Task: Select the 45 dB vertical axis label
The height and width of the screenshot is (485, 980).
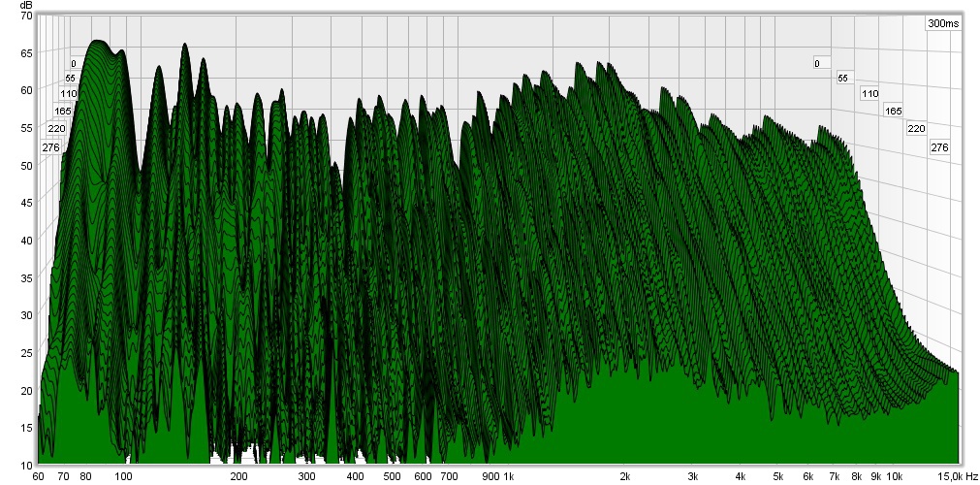Action: (26, 202)
